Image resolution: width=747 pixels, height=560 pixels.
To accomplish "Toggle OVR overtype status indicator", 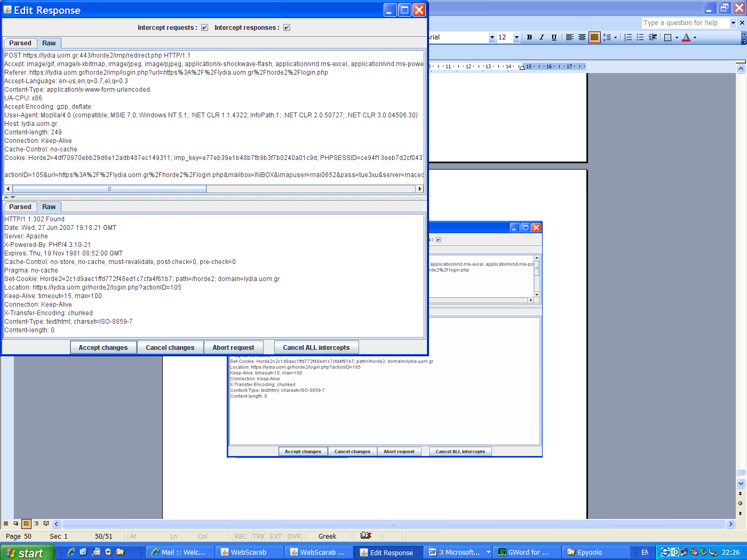I will (294, 536).
